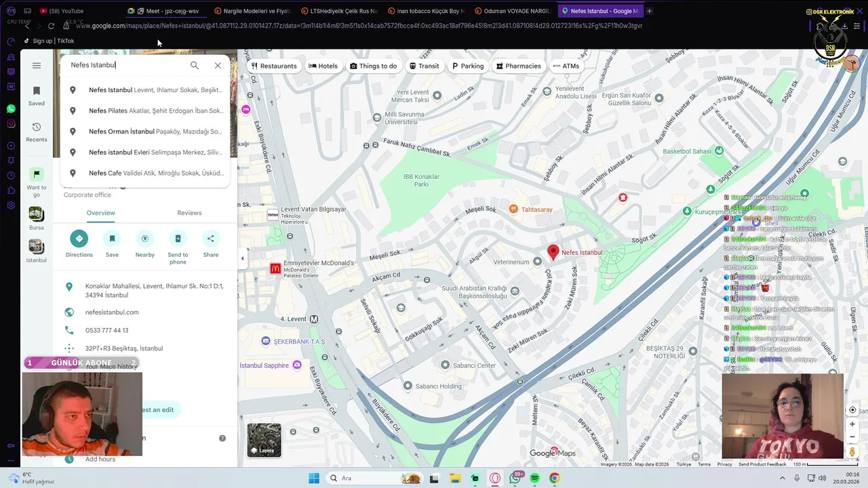The width and height of the screenshot is (868, 488).
Task: Click Emniyetevler McDonald's map marker
Action: 275,268
